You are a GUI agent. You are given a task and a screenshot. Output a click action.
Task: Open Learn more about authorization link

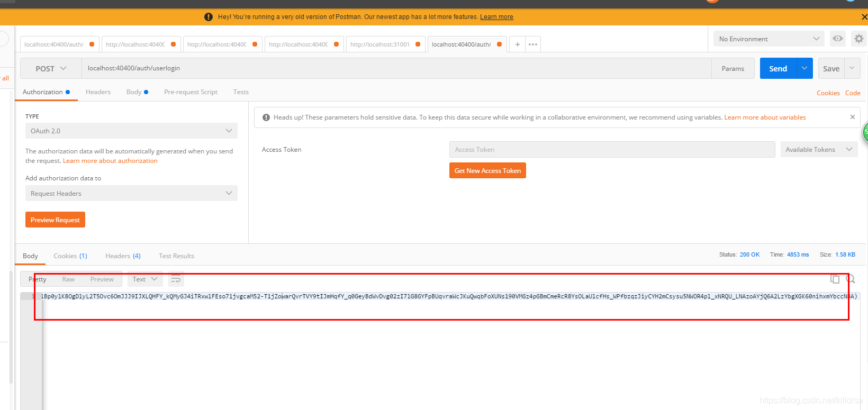coord(110,161)
